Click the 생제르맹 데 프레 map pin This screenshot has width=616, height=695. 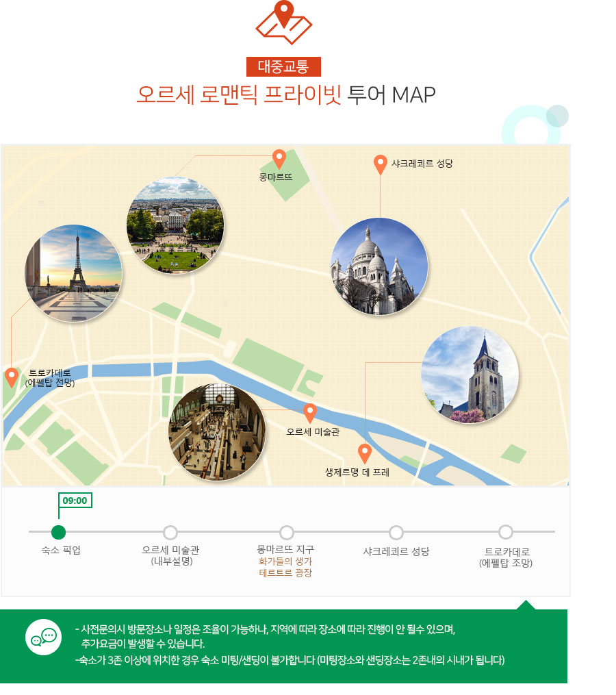pos(364,454)
